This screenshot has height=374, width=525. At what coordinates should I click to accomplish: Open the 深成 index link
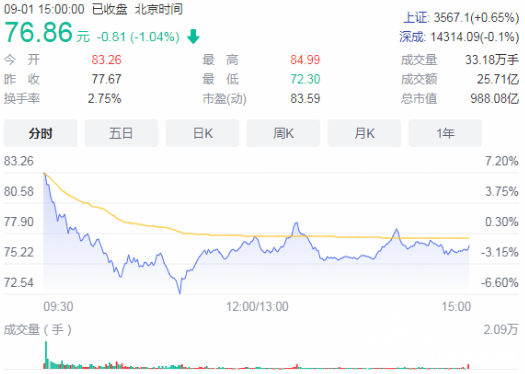click(x=411, y=37)
